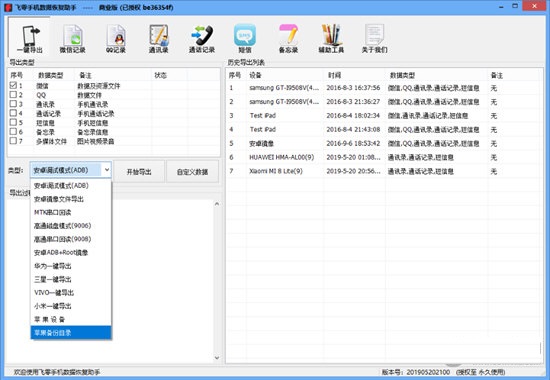Open the 备忘录 memo icon

[288, 39]
